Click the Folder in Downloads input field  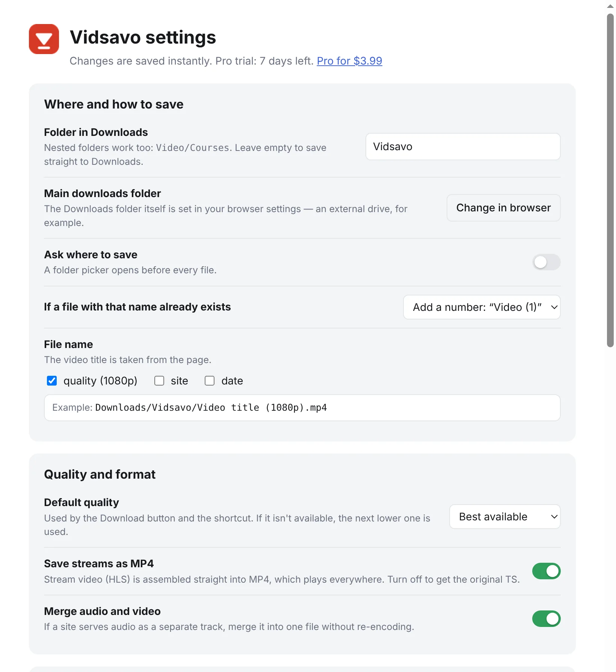[x=463, y=146]
